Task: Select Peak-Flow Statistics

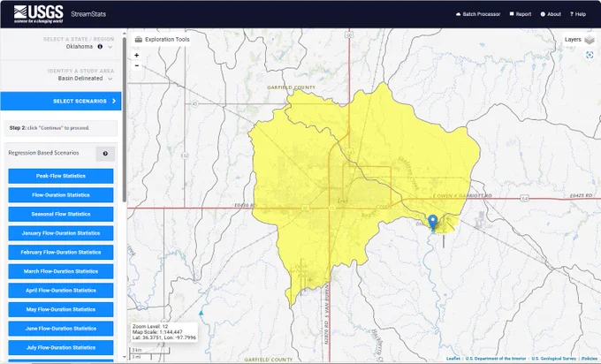Action: coord(61,176)
